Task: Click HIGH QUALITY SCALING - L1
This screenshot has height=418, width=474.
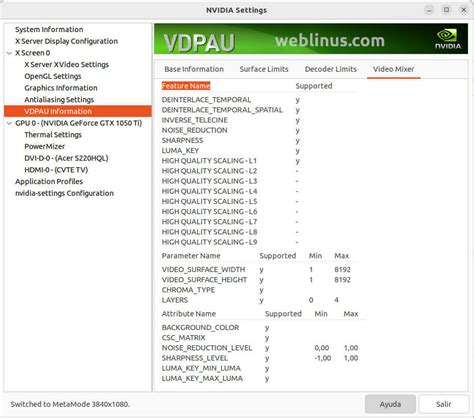Action: pyautogui.click(x=209, y=161)
